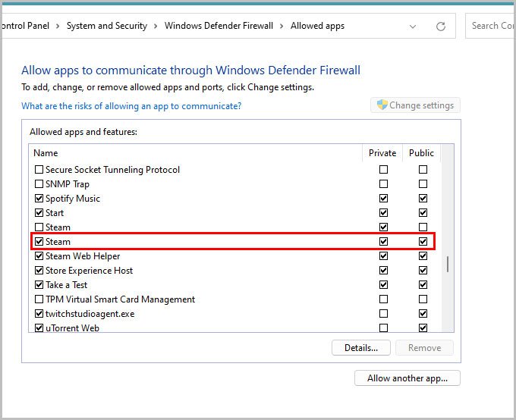This screenshot has height=420, width=516.
Task: Toggle Public checkbox for Steam Web Helper
Action: [423, 256]
